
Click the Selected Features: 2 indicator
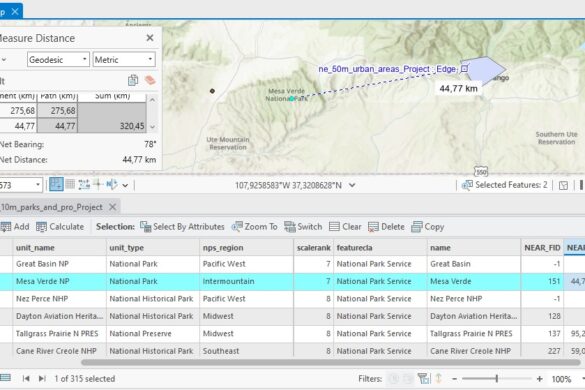click(504, 185)
